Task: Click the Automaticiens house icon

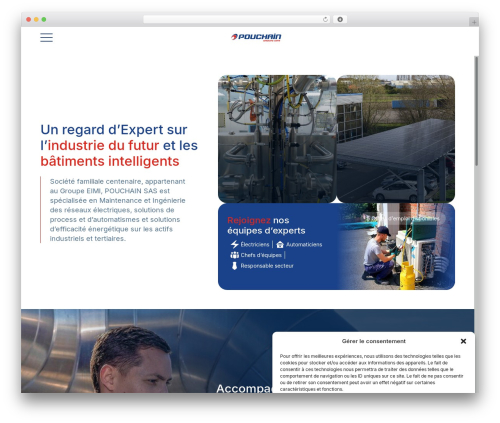Action: tap(280, 245)
